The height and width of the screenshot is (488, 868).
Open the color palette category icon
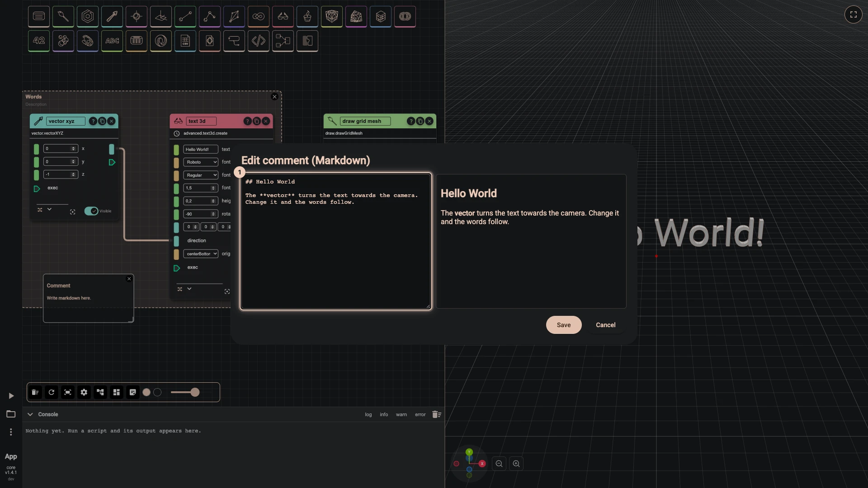[88, 41]
